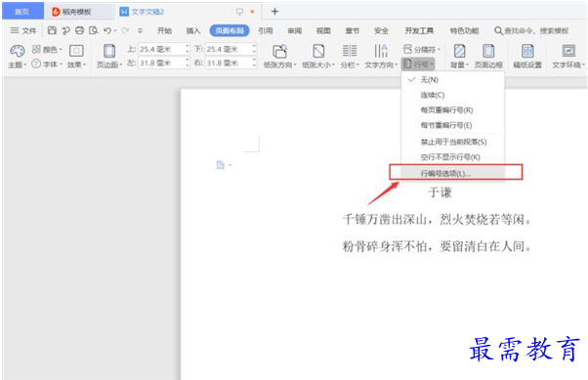This screenshot has height=380, width=588.
Task: Choose 每页重编行号(R) menu entry
Action: tap(452, 110)
